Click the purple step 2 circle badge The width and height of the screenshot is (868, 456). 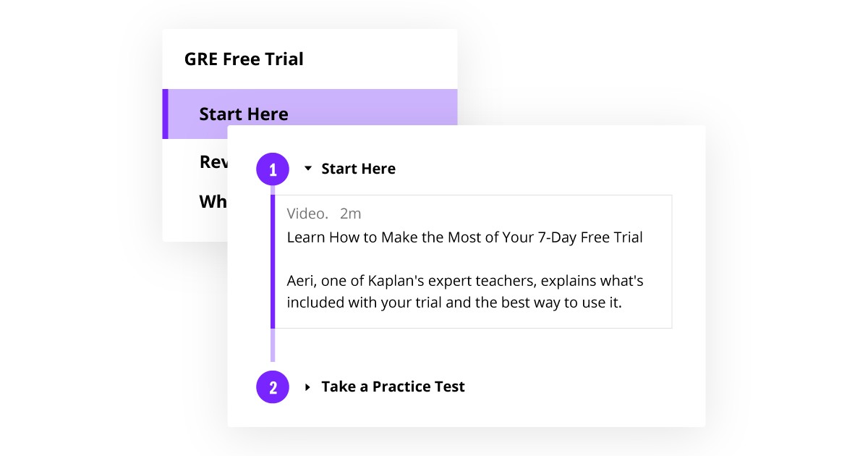(273, 387)
